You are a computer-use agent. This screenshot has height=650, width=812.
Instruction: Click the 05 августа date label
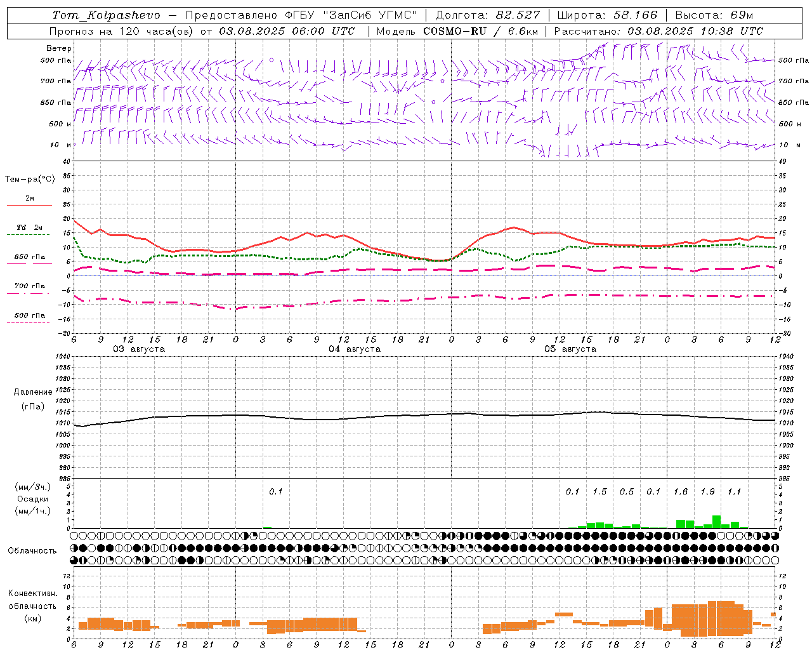pyautogui.click(x=570, y=349)
